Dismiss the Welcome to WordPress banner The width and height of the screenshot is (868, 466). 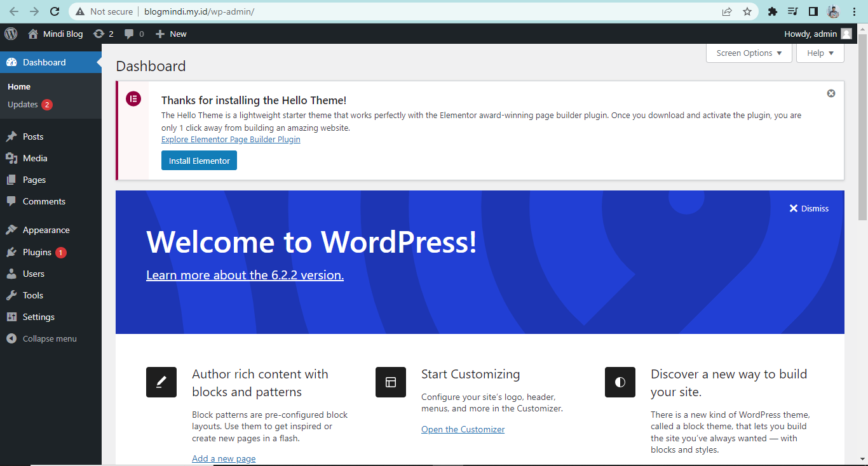tap(809, 208)
